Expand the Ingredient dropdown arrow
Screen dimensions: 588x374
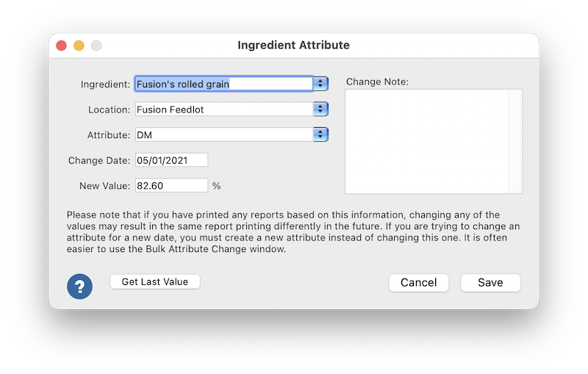320,84
